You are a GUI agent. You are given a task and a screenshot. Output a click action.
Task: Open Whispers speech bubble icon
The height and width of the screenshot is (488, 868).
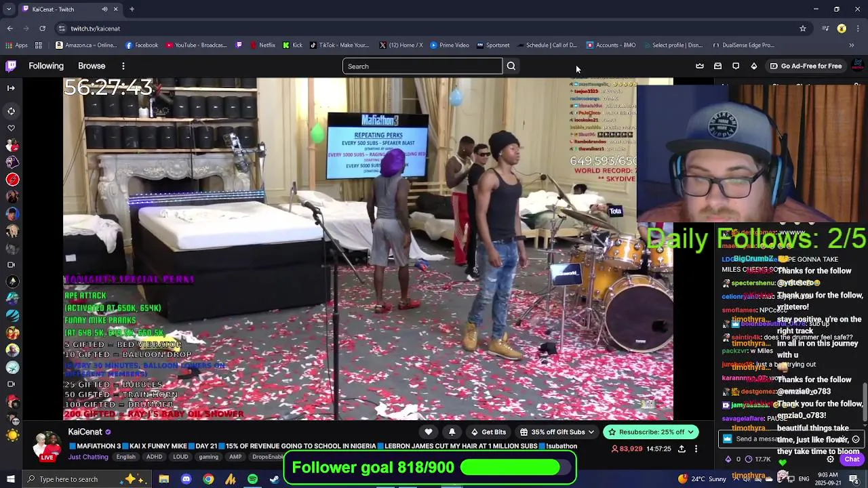[x=736, y=66]
